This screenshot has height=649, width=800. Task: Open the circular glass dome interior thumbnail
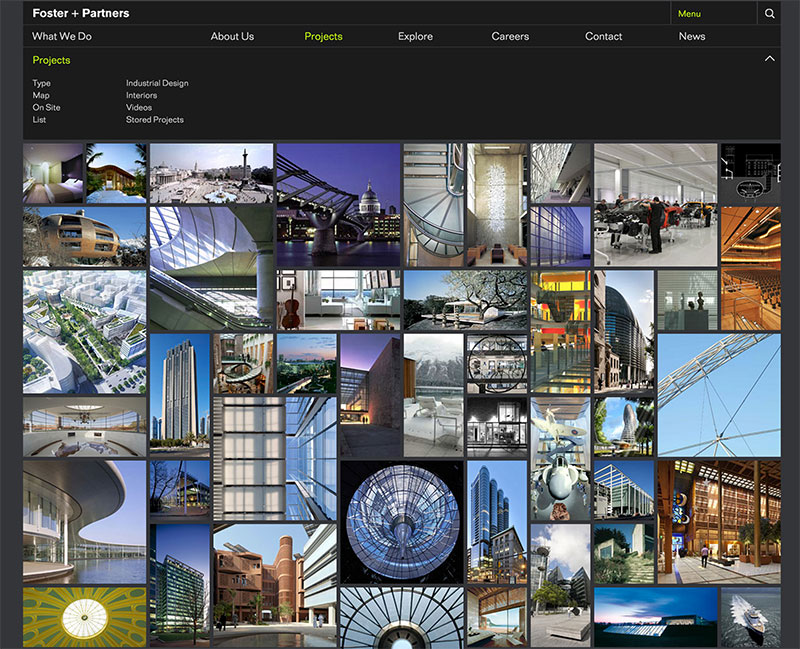(x=402, y=522)
